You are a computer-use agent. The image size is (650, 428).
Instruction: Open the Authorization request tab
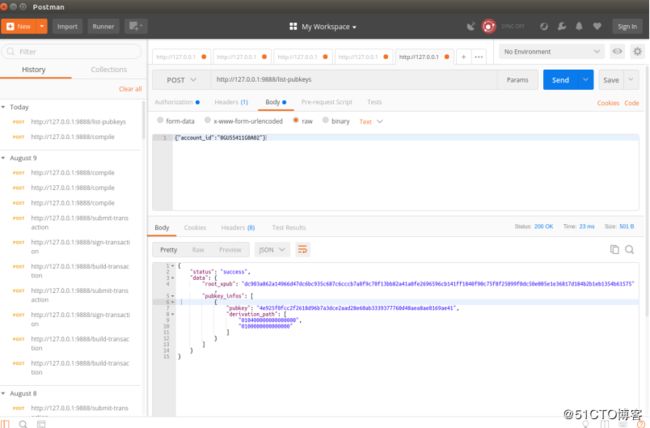pos(177,102)
